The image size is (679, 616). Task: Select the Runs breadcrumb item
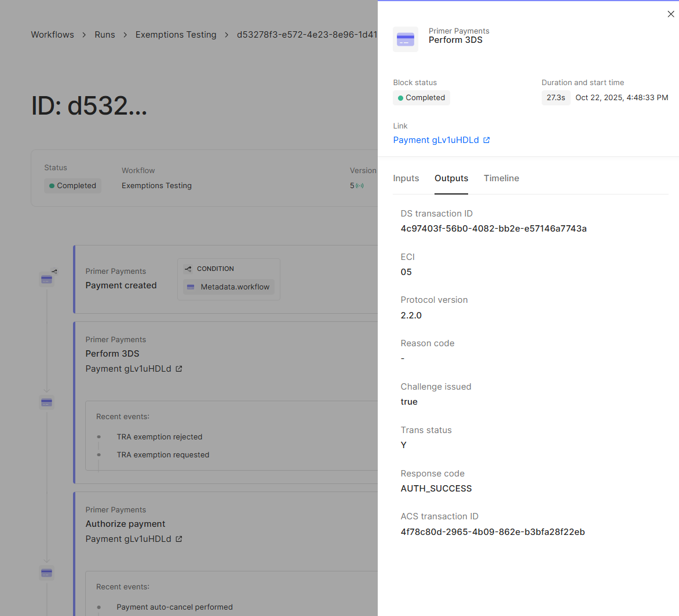(105, 35)
